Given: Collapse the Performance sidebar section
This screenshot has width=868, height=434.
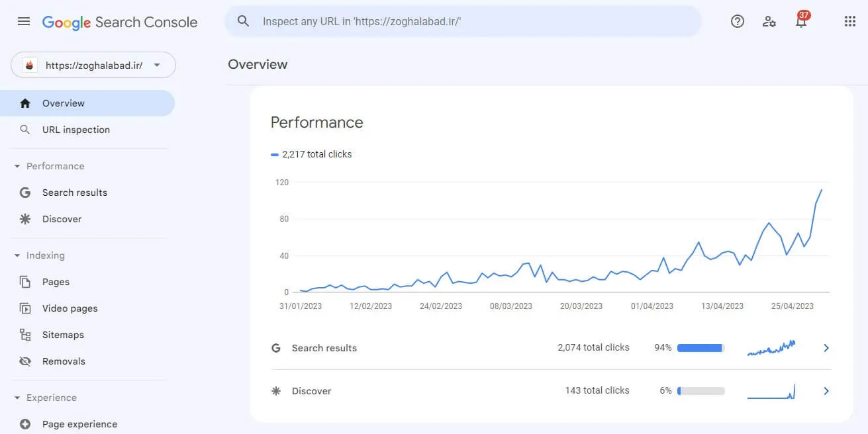Looking at the screenshot, I should click(17, 166).
